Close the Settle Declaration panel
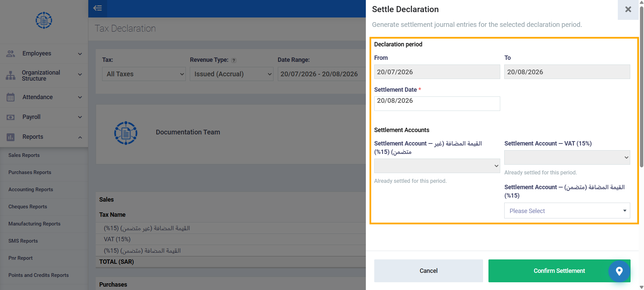 point(628,9)
